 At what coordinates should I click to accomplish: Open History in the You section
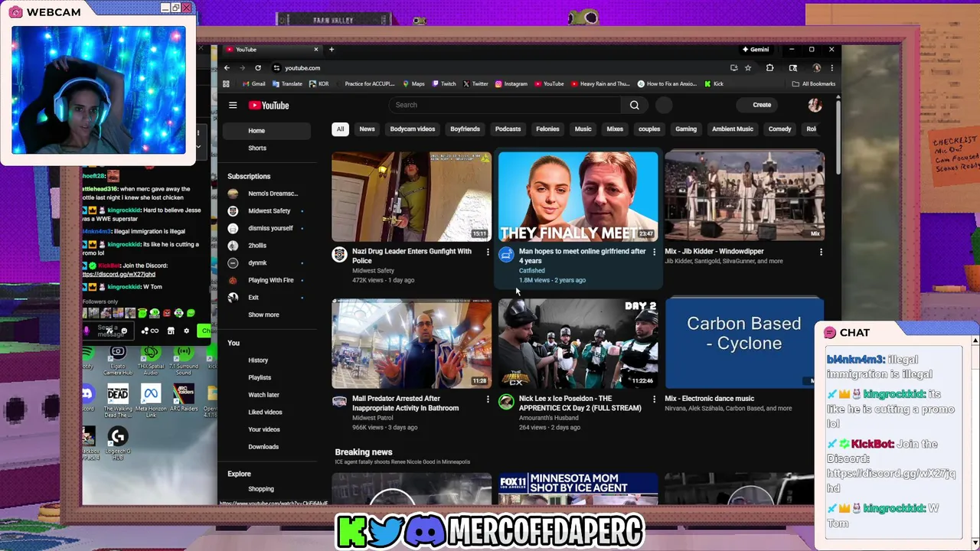point(266,360)
